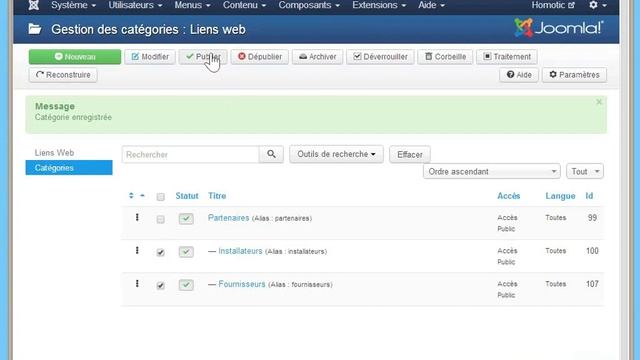Click the folder icon beside page title

(x=35, y=29)
